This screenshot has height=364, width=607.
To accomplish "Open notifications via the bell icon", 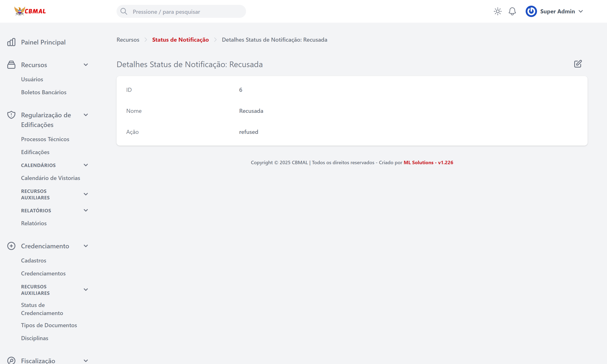I will tap(512, 11).
